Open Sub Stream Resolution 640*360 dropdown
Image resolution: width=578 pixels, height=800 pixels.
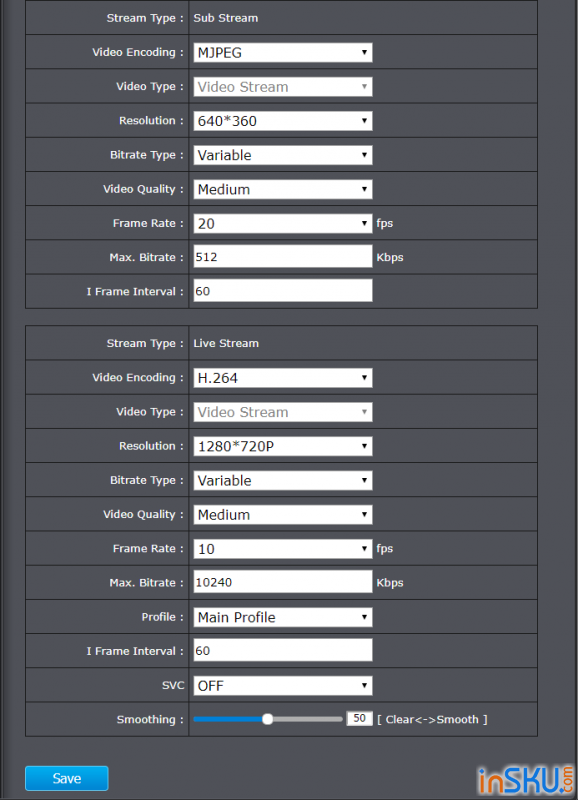[283, 121]
